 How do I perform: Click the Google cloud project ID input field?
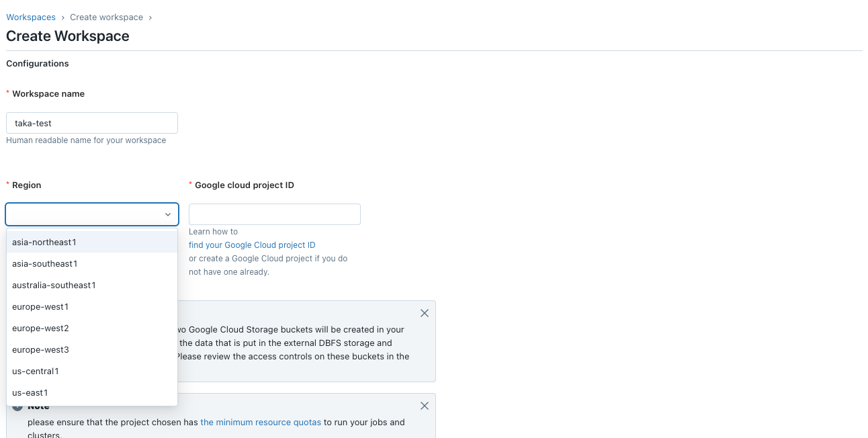click(x=274, y=214)
